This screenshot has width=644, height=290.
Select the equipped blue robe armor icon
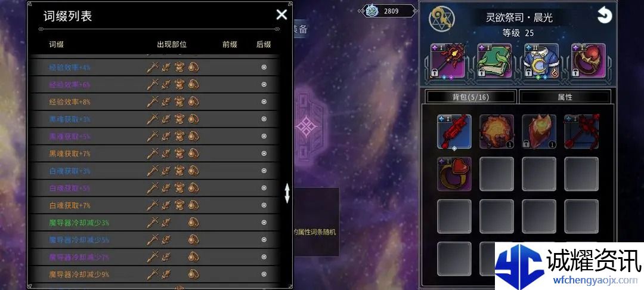541,61
